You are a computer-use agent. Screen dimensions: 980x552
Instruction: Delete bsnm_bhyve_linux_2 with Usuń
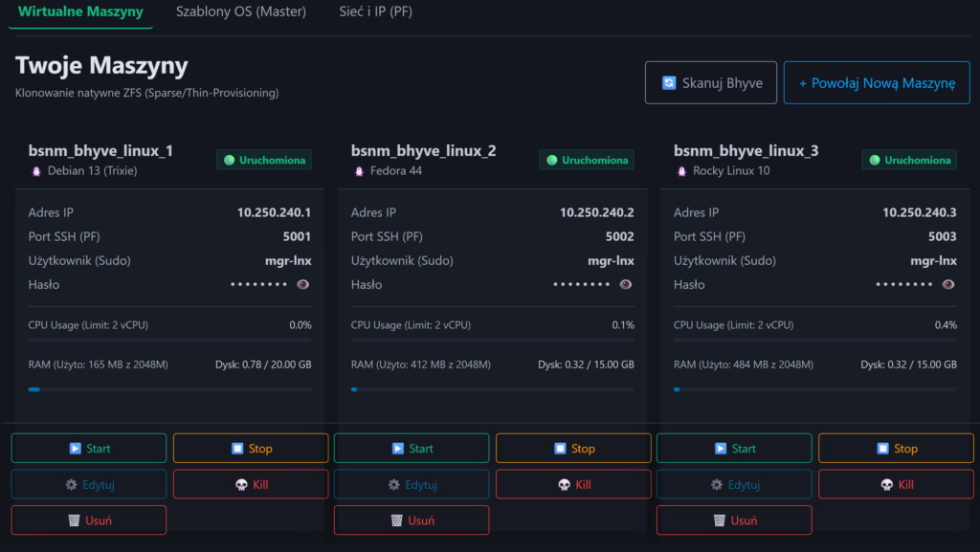(412, 520)
